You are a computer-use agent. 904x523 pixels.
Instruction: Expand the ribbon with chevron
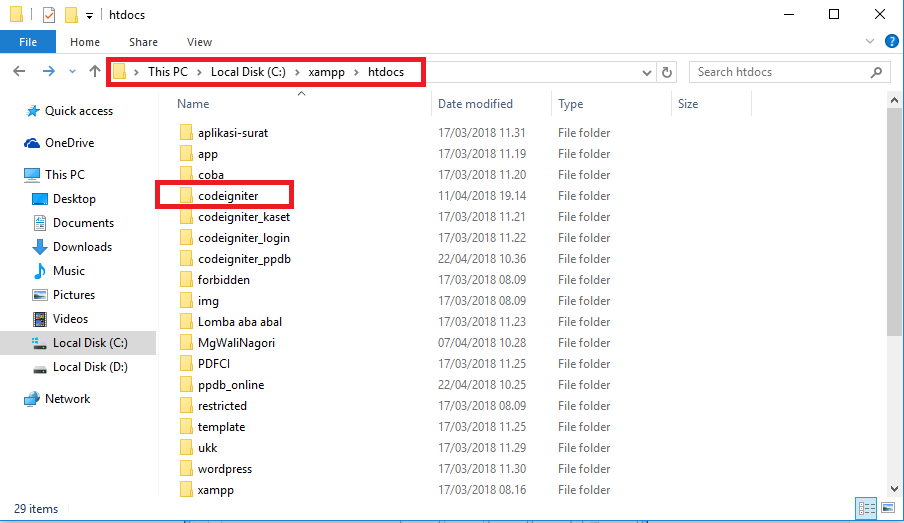(870, 42)
